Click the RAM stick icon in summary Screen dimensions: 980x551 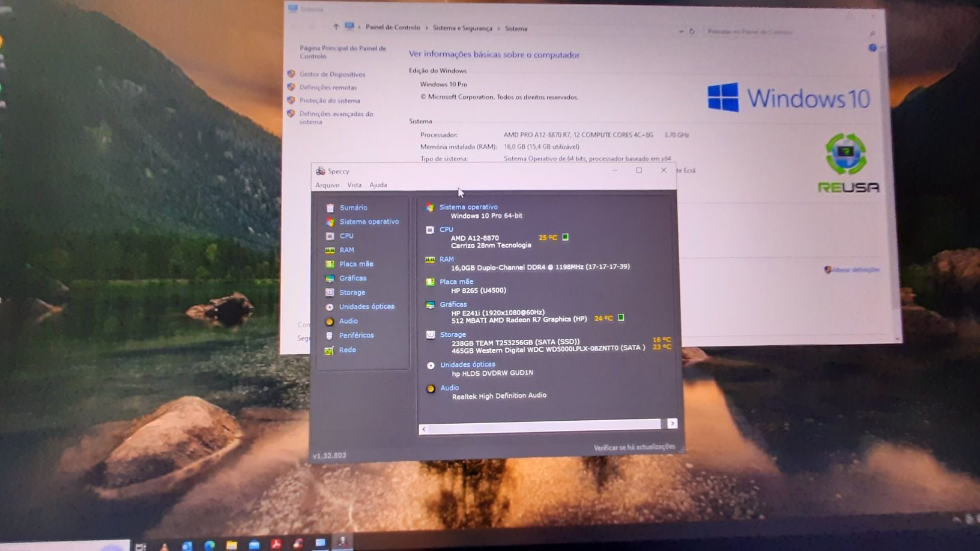click(430, 260)
